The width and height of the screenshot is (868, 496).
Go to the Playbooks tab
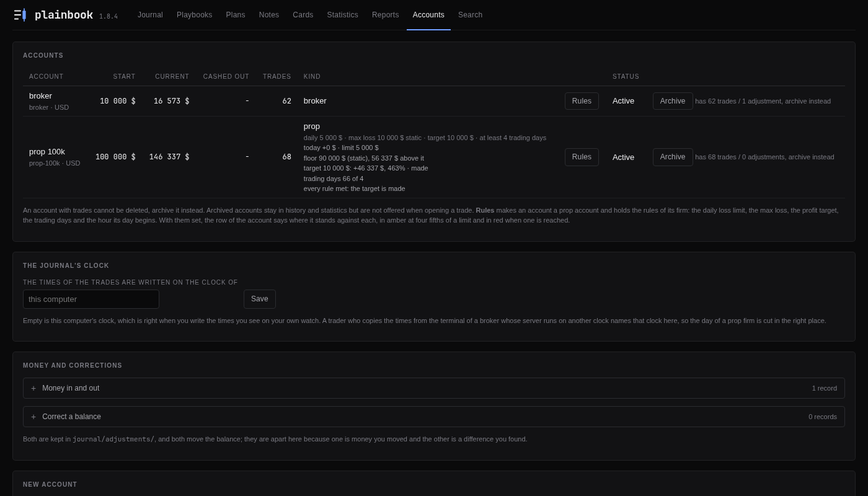pos(194,15)
